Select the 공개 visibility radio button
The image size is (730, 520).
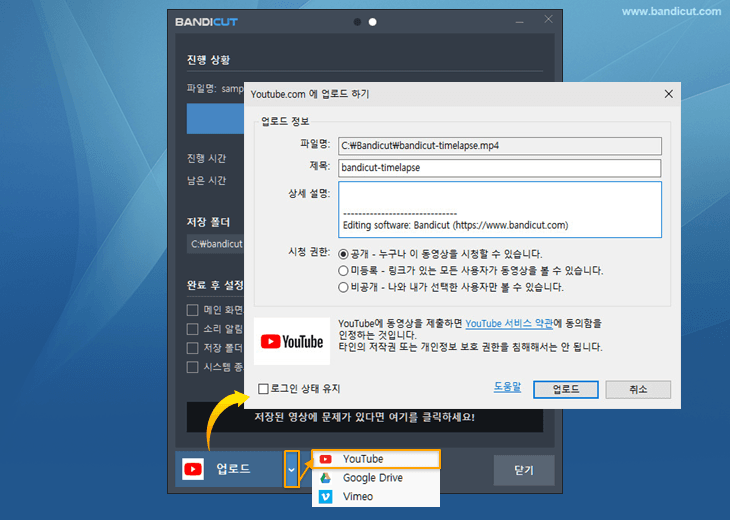tap(343, 254)
